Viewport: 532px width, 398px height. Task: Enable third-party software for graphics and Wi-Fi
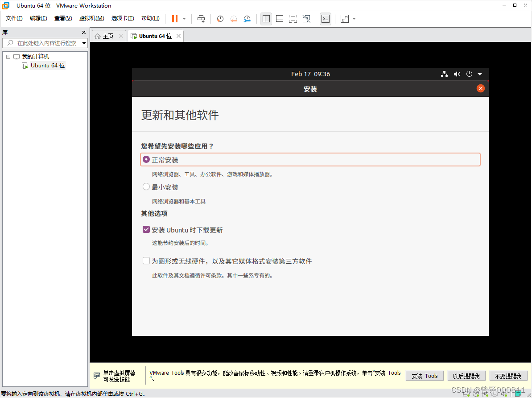146,261
